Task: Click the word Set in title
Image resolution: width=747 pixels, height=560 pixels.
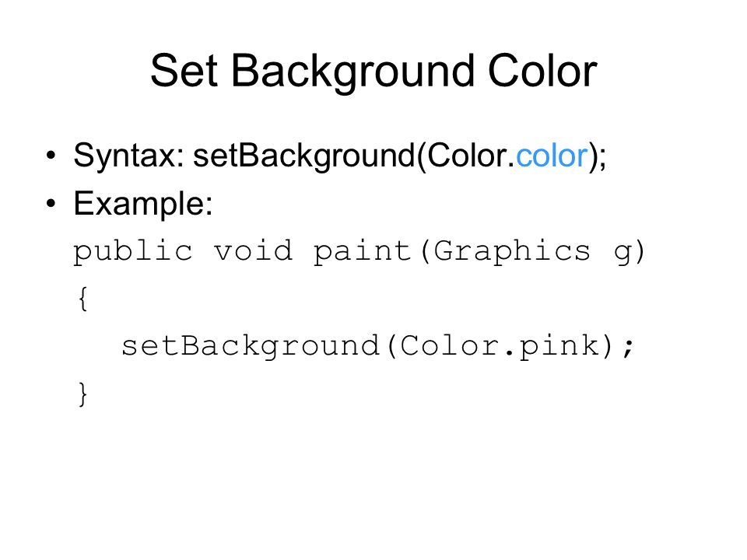Action: coord(184,72)
